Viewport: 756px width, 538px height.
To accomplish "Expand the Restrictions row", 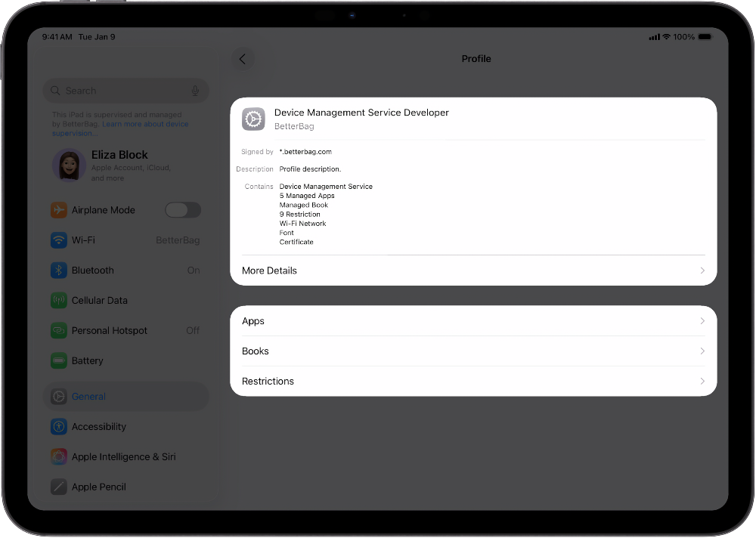I will pos(473,381).
